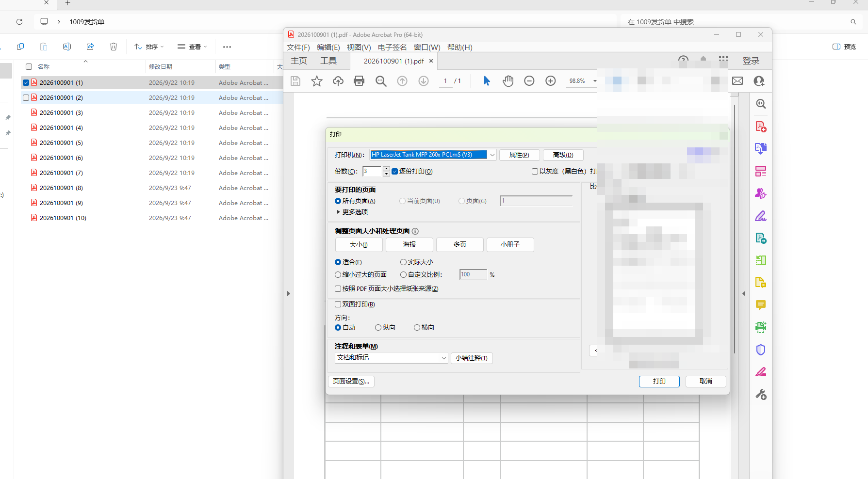Select the hand pan tool
The height and width of the screenshot is (479, 868).
(508, 81)
